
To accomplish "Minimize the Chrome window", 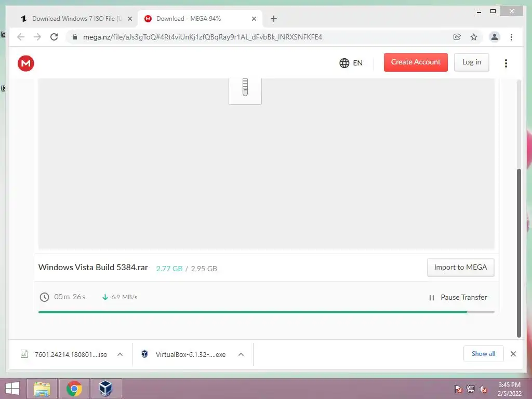I will coord(479,11).
